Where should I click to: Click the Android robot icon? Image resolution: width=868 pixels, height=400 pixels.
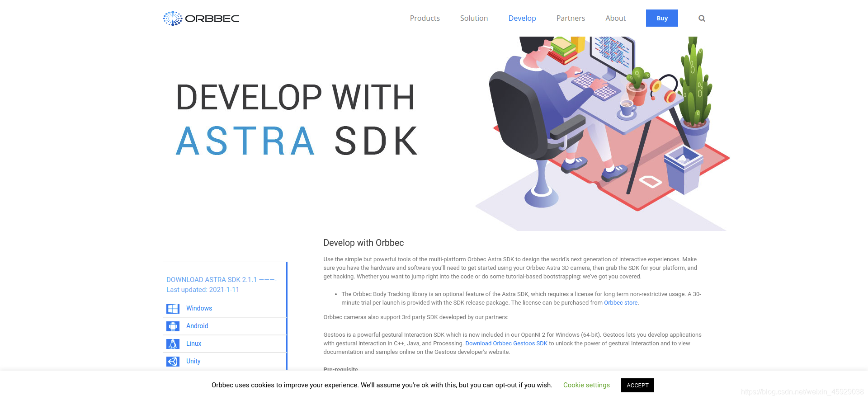[173, 326]
